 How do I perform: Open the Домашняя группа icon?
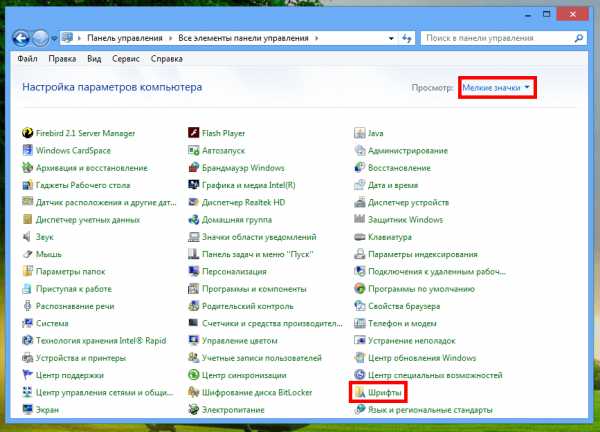click(x=194, y=220)
